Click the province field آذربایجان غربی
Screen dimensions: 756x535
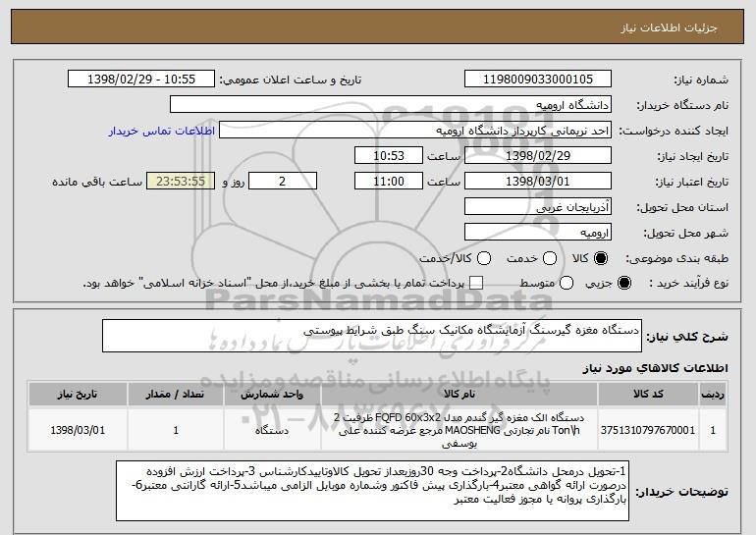coord(538,207)
